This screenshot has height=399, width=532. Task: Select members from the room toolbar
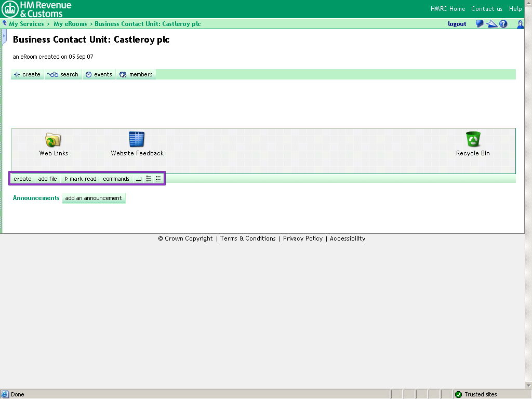click(x=136, y=74)
